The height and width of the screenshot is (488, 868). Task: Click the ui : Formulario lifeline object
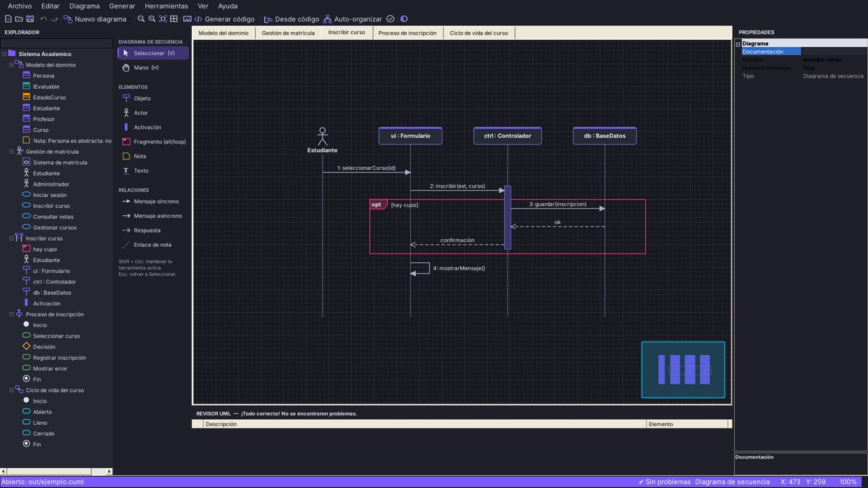point(410,136)
